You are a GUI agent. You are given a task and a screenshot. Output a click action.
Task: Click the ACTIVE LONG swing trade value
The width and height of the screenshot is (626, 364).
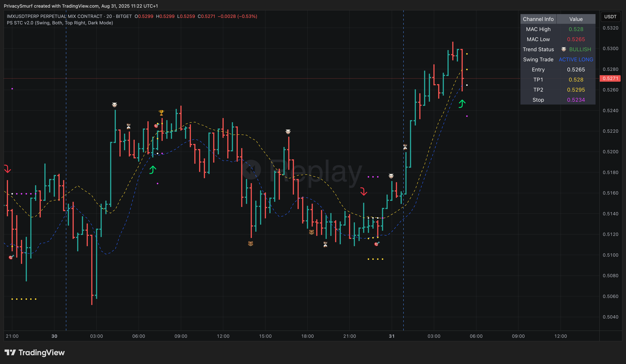(x=576, y=60)
